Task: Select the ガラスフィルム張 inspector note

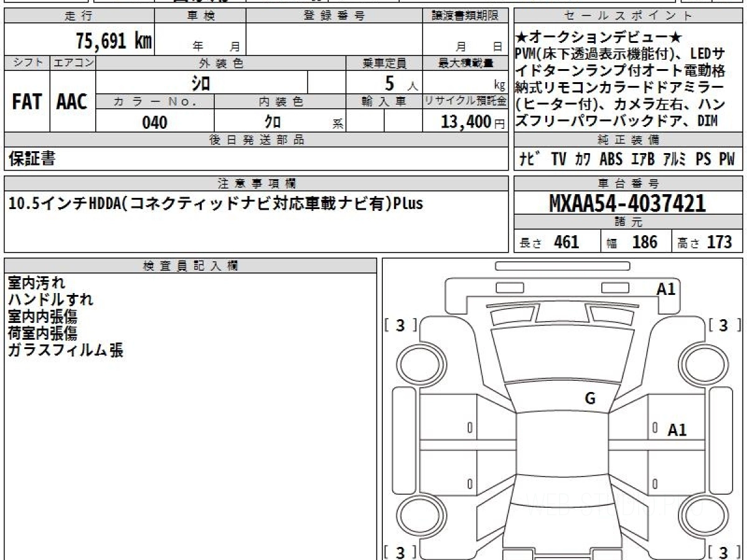Action: (x=65, y=350)
